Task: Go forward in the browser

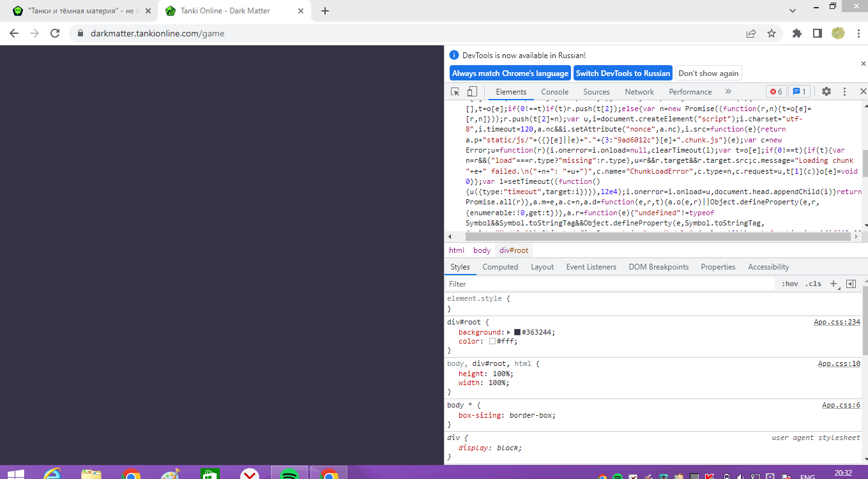Action: click(34, 33)
